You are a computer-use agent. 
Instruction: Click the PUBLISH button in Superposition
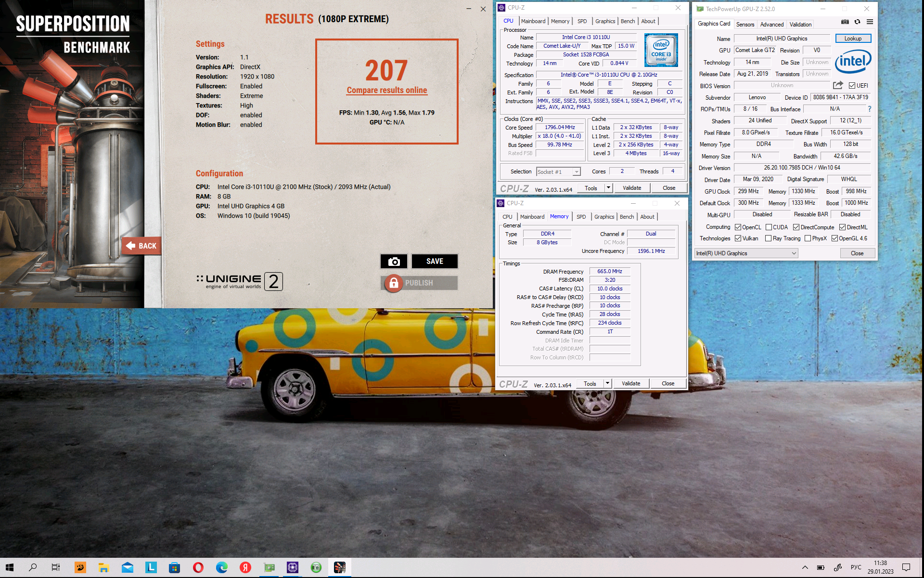click(x=419, y=283)
